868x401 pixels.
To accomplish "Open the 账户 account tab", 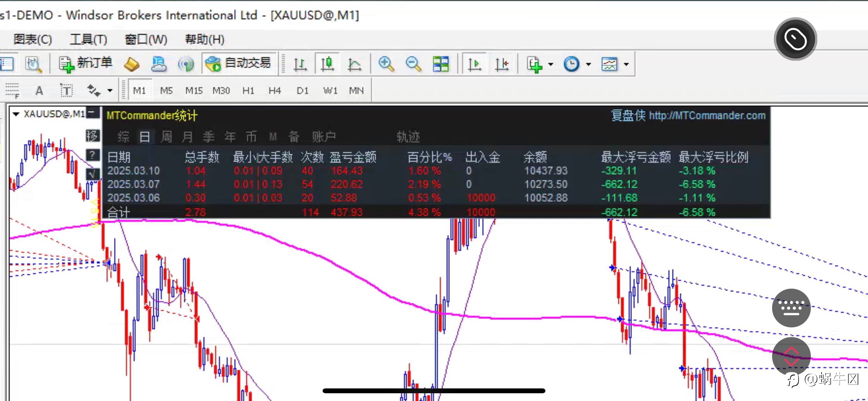I will [x=324, y=137].
